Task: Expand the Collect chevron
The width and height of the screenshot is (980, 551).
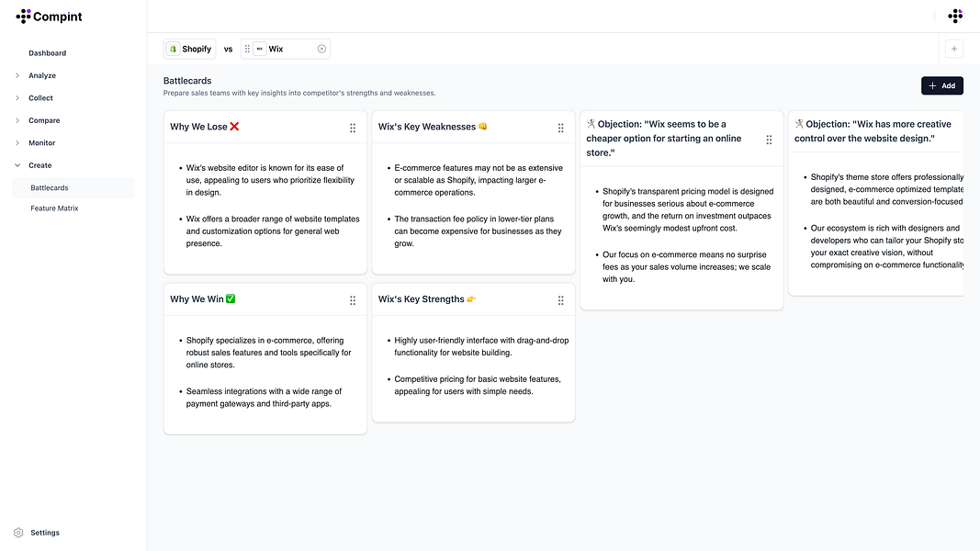Action: pos(17,98)
